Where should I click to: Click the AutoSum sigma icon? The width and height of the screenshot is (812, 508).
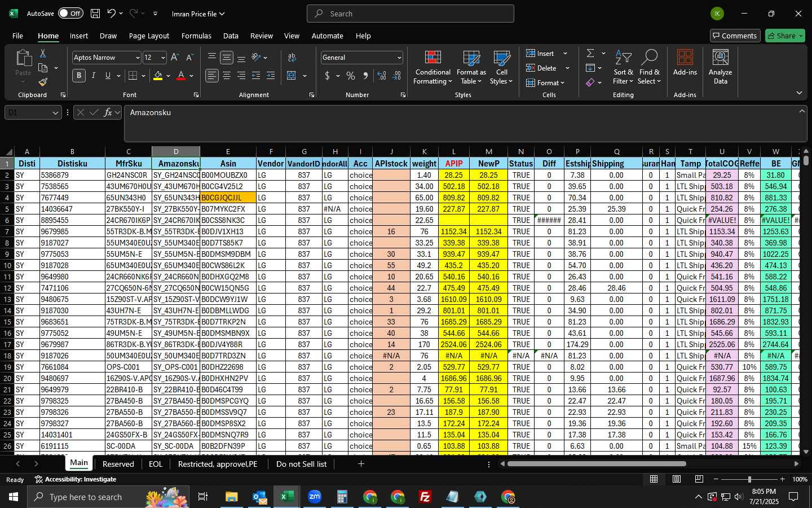[x=590, y=53]
